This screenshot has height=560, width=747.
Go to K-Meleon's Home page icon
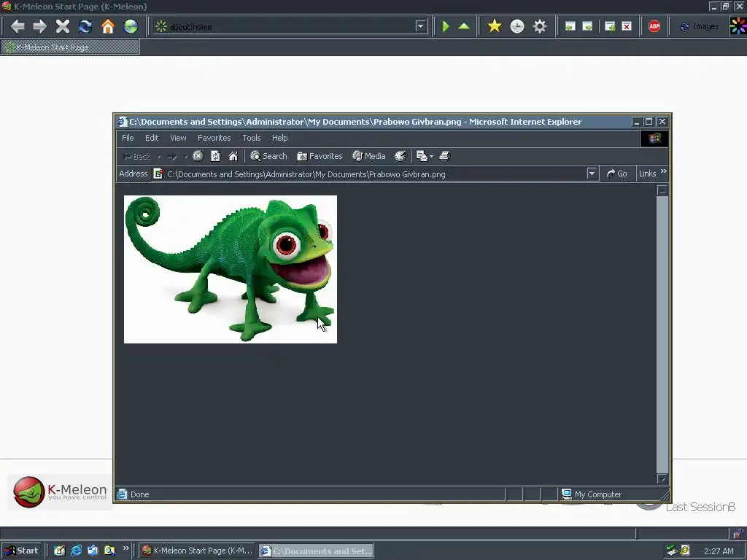pos(108,26)
